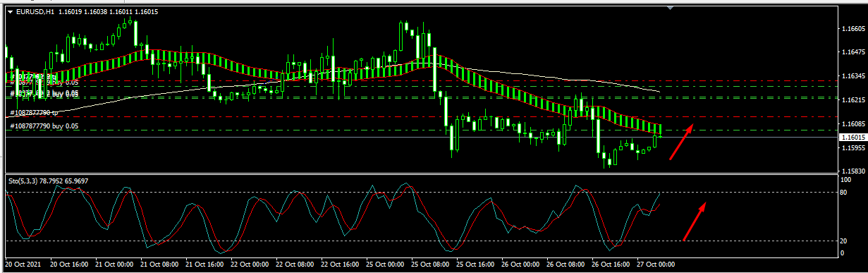
Task: Click the 1.16605 price scale value
Action: pos(853,29)
